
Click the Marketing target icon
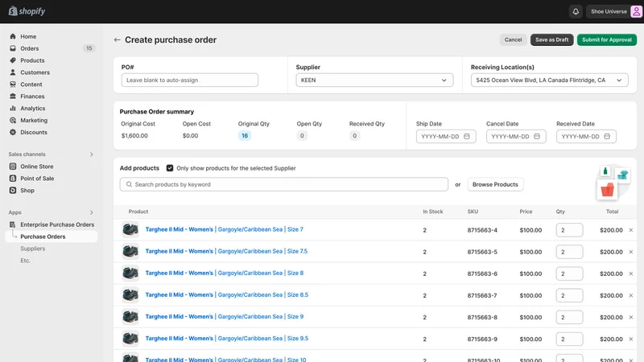[13, 120]
